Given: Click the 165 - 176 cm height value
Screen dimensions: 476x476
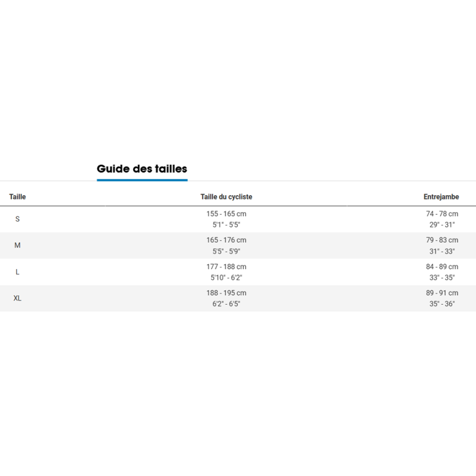Looking at the screenshot, I should 226,240.
